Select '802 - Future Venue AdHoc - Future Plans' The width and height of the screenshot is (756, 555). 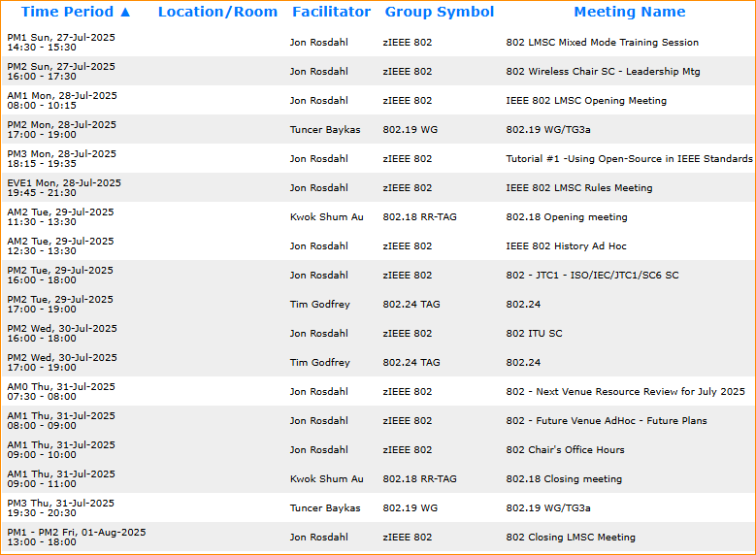pyautogui.click(x=606, y=420)
